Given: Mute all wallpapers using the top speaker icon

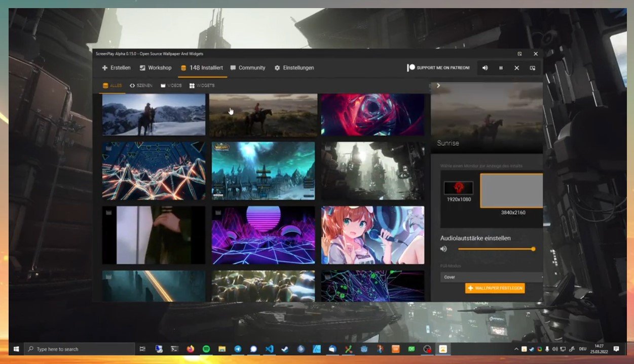Looking at the screenshot, I should (x=485, y=68).
